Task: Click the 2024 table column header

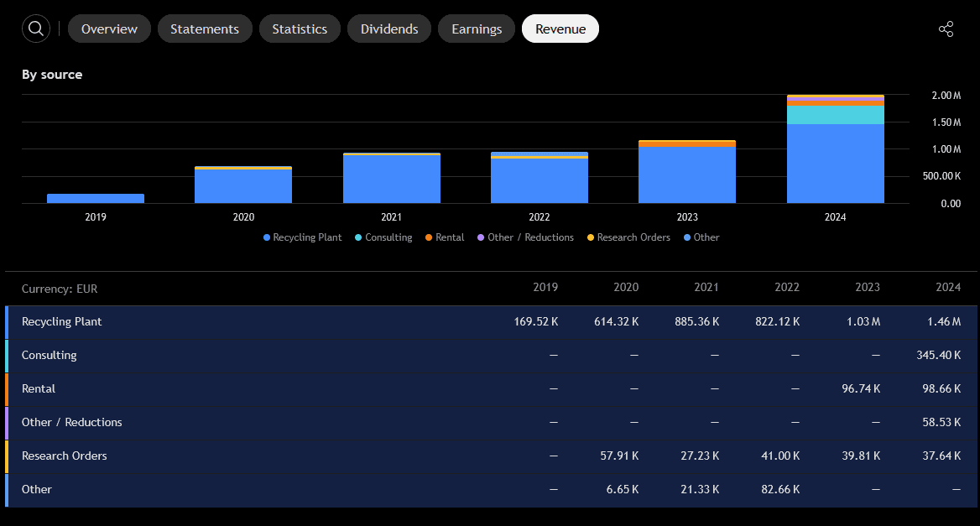Action: pos(948,288)
